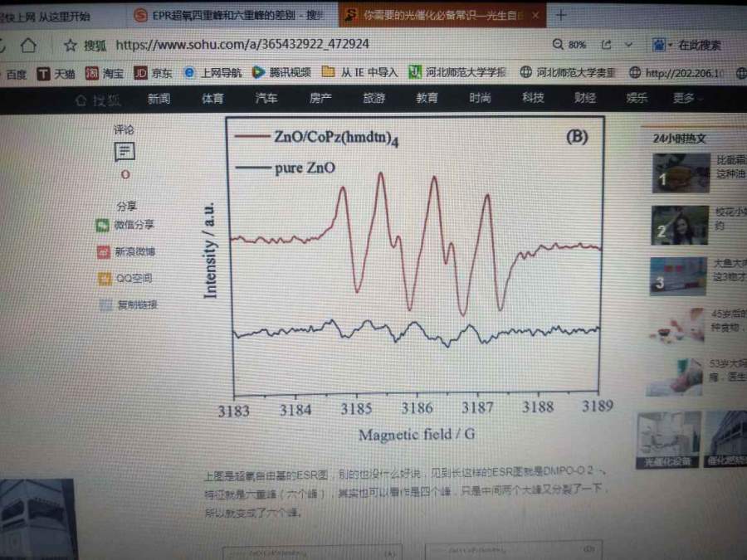Open the http://202.206.1 bookmark
Image resolution: width=747 pixels, height=560 pixels.
676,73
